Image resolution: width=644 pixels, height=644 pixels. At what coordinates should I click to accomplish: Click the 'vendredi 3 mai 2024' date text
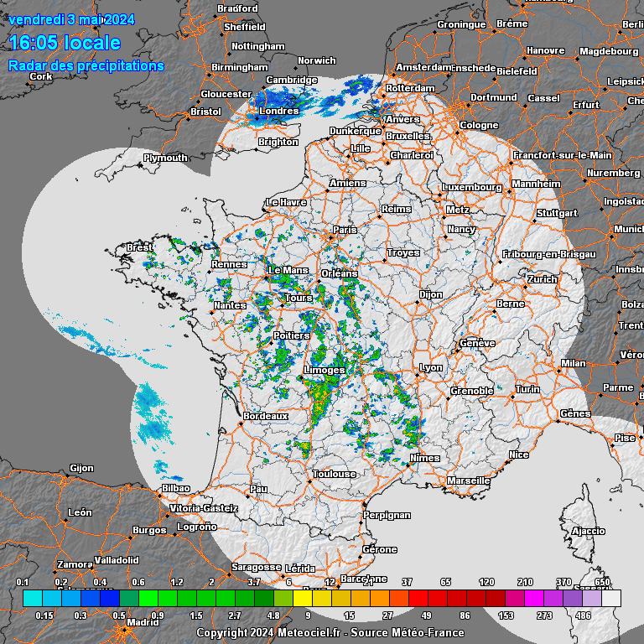[x=71, y=18]
